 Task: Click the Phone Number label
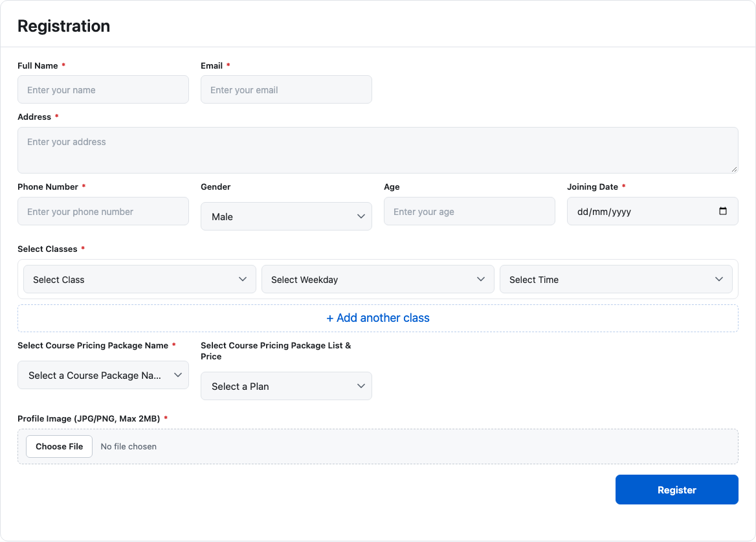pos(48,186)
